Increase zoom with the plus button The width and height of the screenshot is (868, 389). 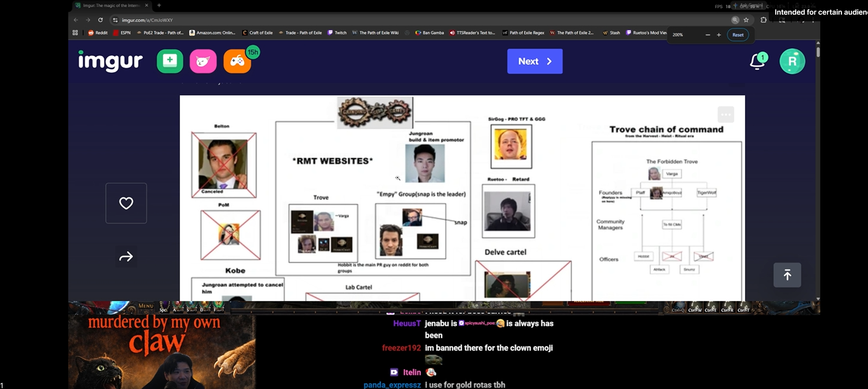[719, 35]
